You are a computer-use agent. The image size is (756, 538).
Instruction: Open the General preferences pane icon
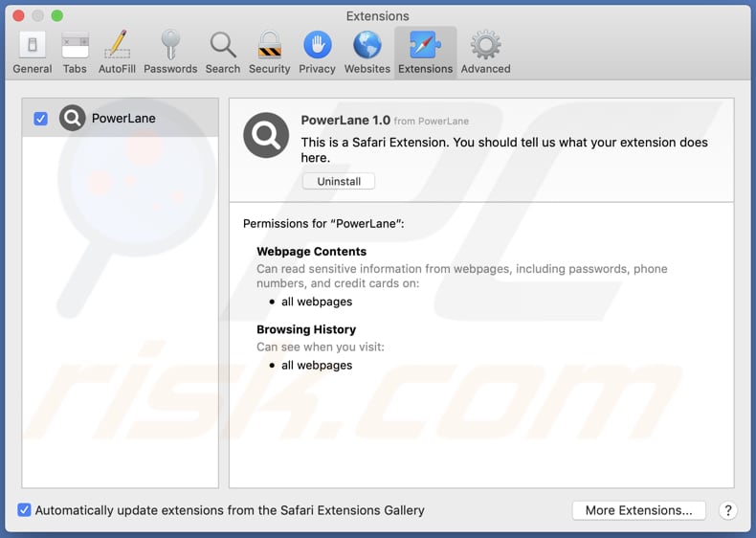pos(33,45)
